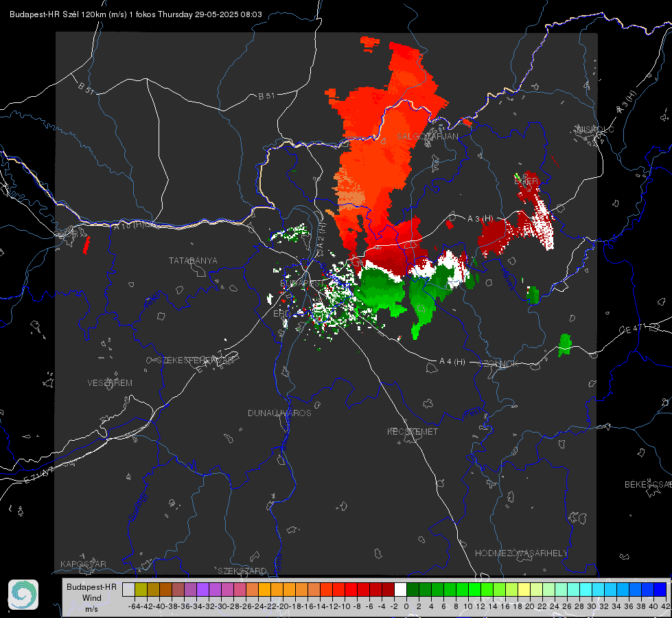Click the dark green swatch right of white
672x618 pixels.
413,589
